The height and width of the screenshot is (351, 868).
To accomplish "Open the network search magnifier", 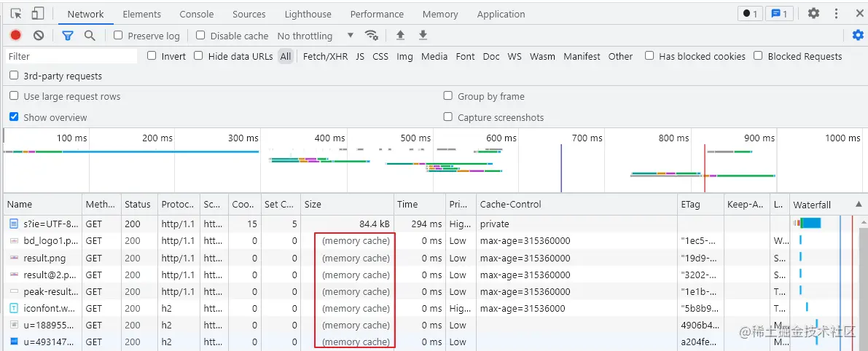I will [x=90, y=35].
